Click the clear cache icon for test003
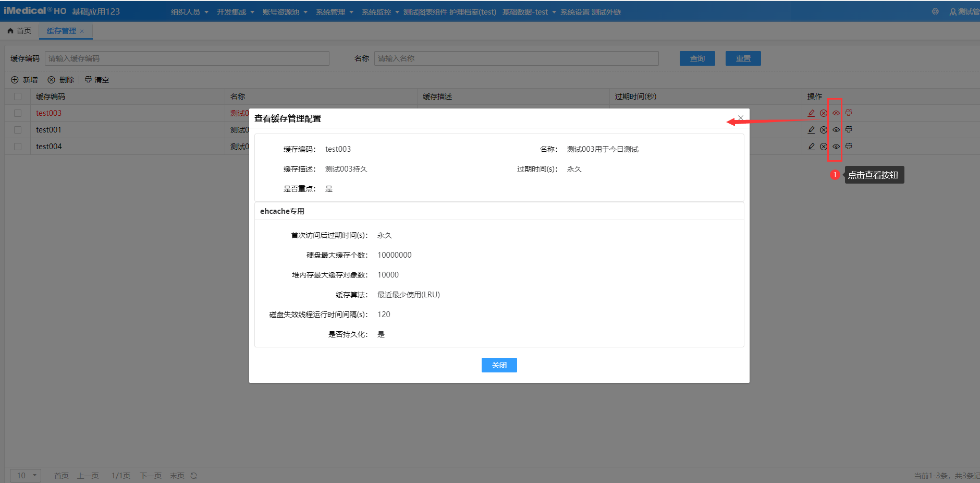Viewport: 980px width, 483px height. 849,113
